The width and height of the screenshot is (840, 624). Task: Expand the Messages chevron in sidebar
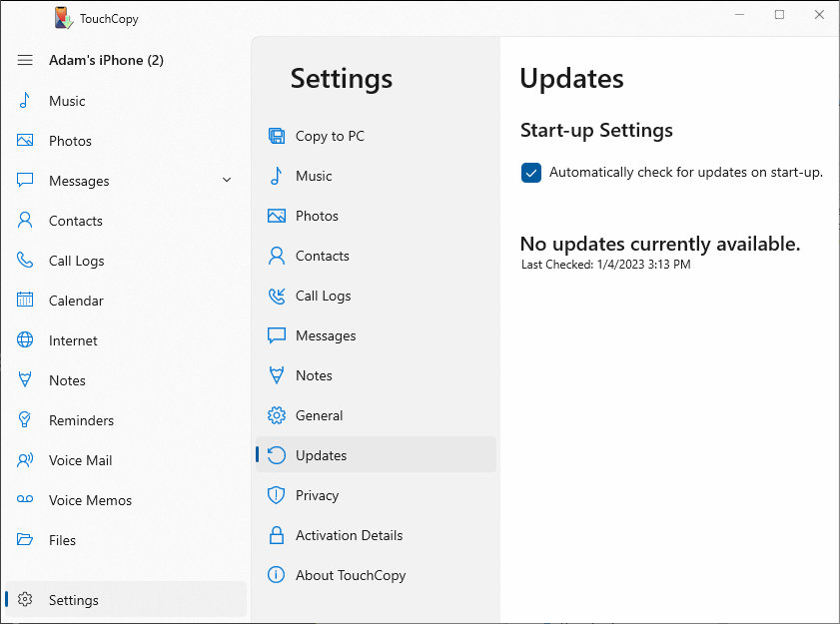[227, 180]
